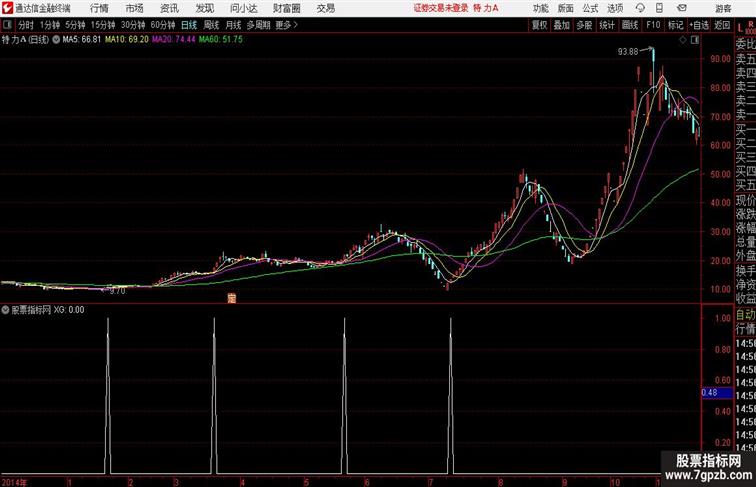Toggle the left panel icon beside 分时
This screenshot has width=756, height=487.
tap(7, 25)
